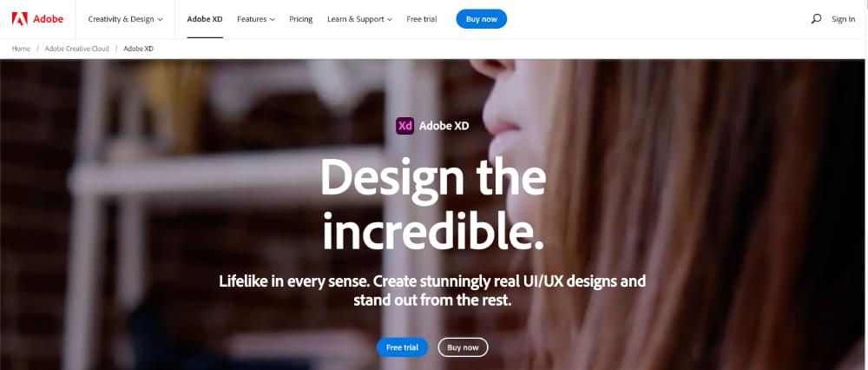Go to Home breadcrumb
868x370 pixels.
(x=21, y=49)
